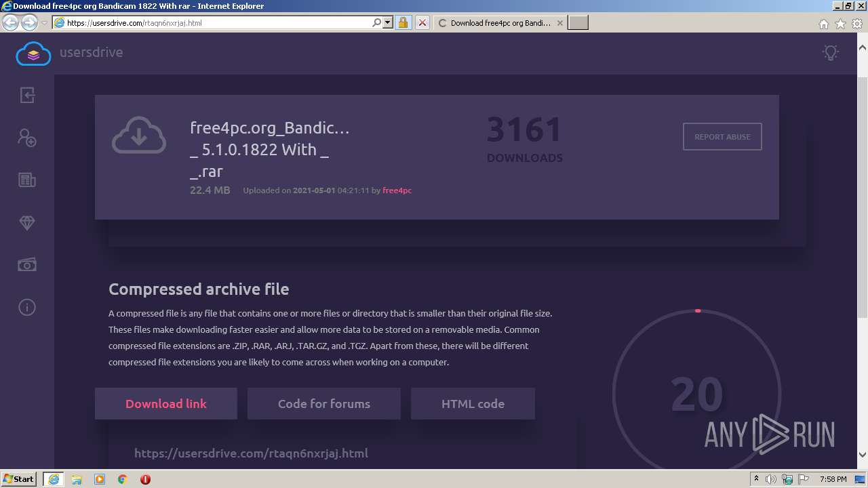Viewport: 868px width, 488px height.
Task: Show hidden system tray icons
Action: [756, 479]
